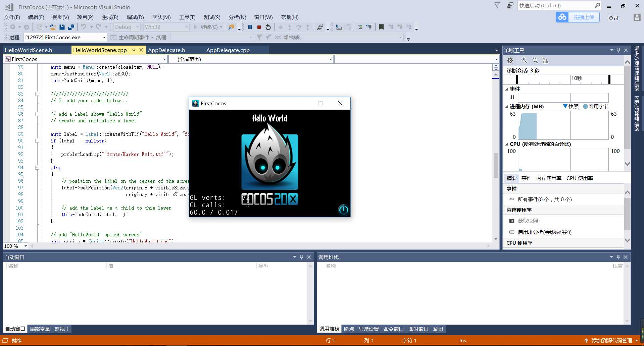644x346 pixels.
Task: Open the 调试 menu
Action: click(x=135, y=17)
